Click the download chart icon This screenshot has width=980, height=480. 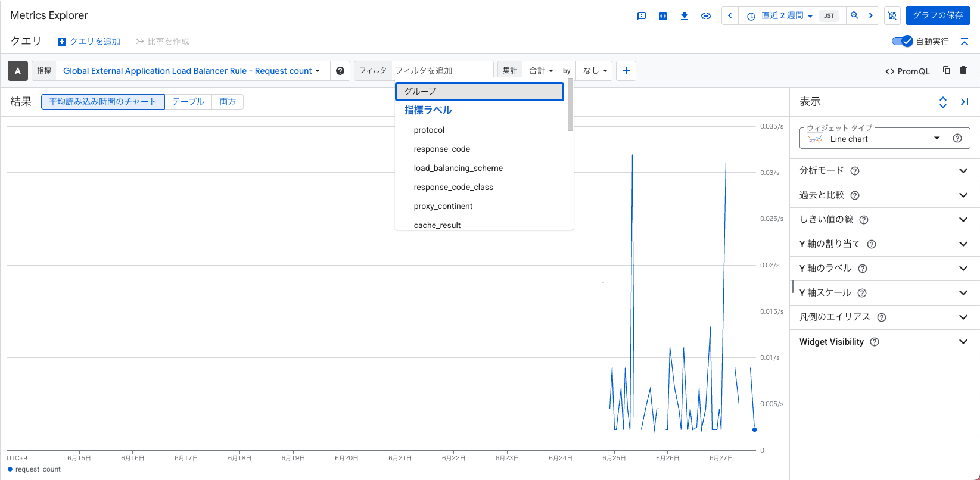pyautogui.click(x=685, y=16)
